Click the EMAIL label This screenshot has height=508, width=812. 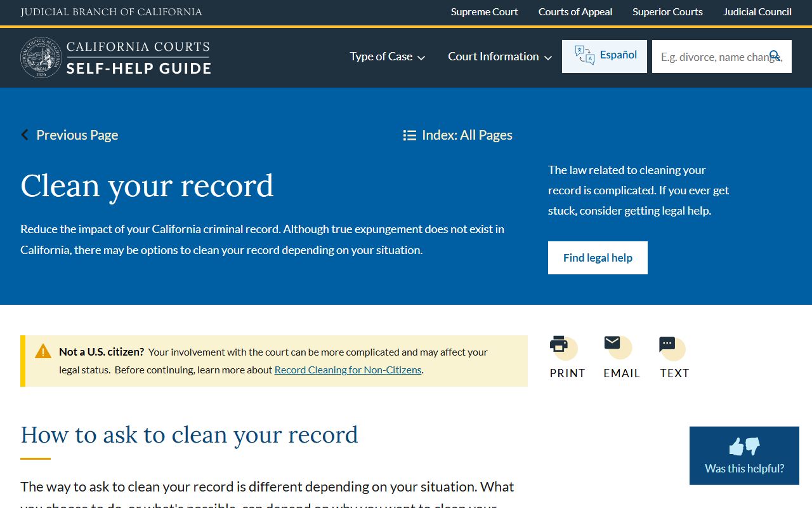tap(622, 373)
